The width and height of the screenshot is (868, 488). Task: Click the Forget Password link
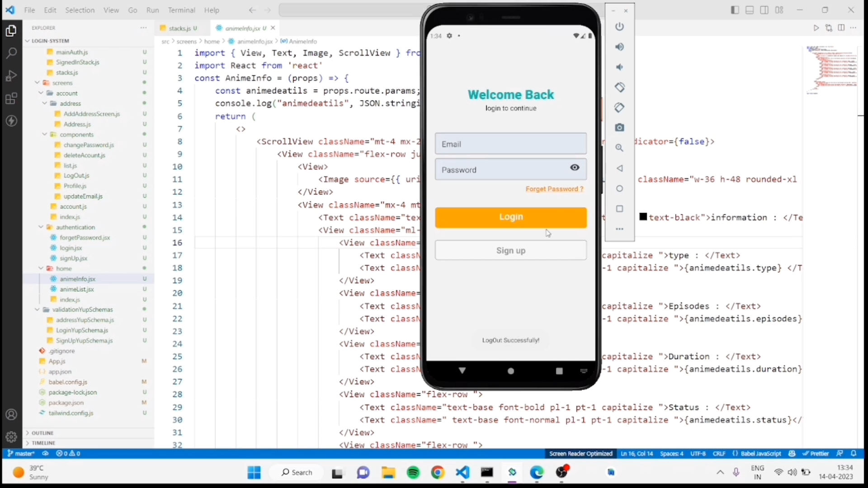(x=554, y=189)
